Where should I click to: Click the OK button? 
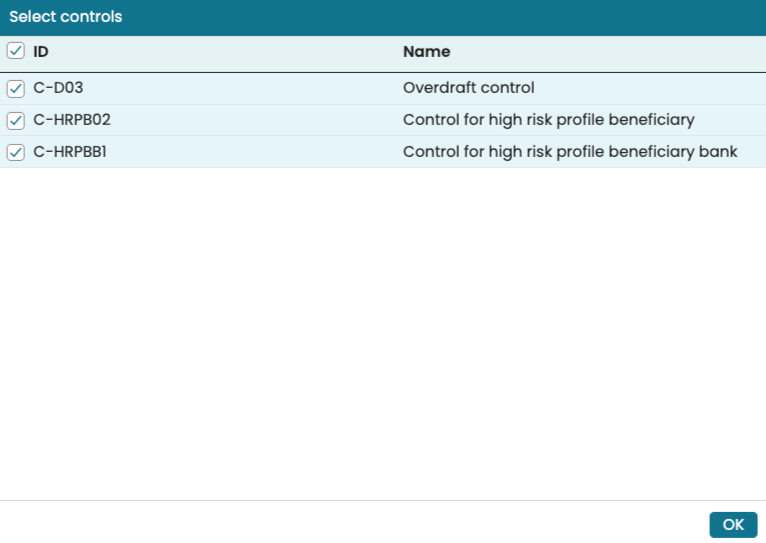pos(733,525)
